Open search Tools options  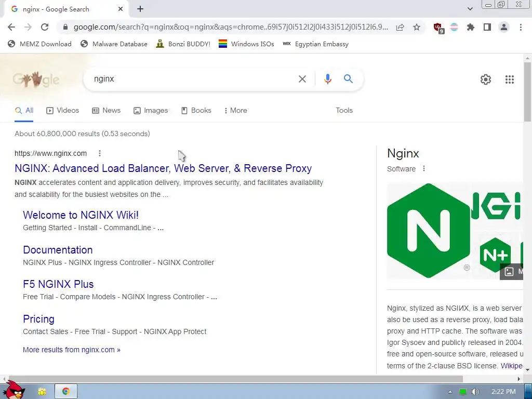click(x=344, y=111)
